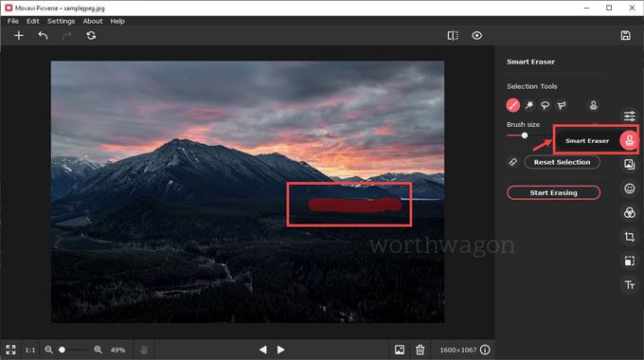Click the mountain sunset photo canvas

coord(247,191)
